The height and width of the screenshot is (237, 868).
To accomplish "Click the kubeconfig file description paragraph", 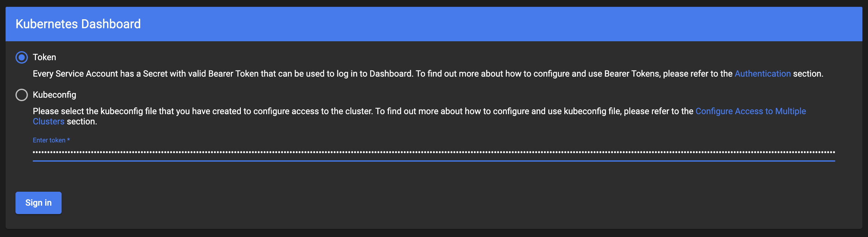I will click(337, 111).
